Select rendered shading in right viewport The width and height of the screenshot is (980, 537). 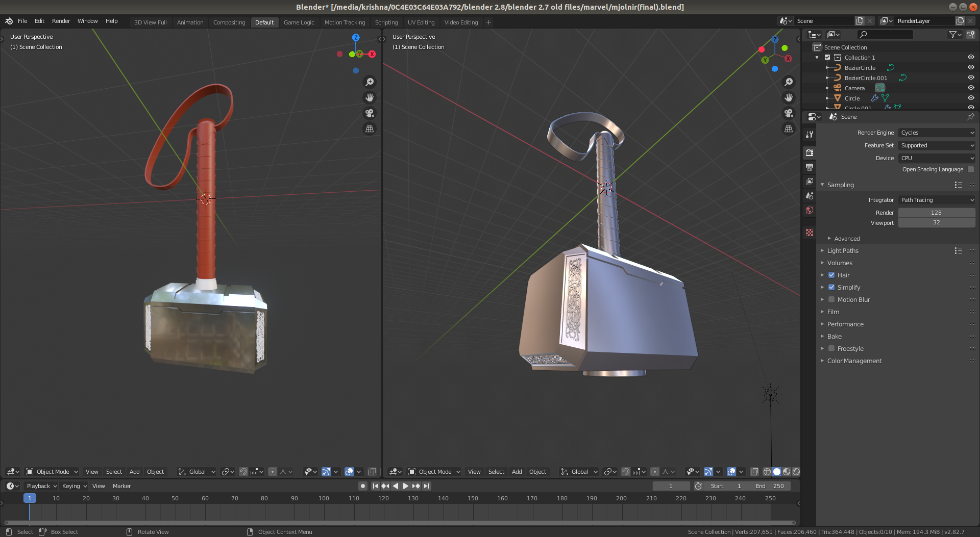[x=796, y=472]
